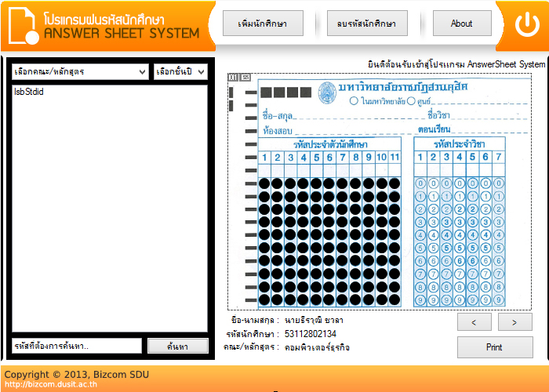Open the เลือกชั้นปี year dropdown
549x392 pixels.
click(180, 72)
